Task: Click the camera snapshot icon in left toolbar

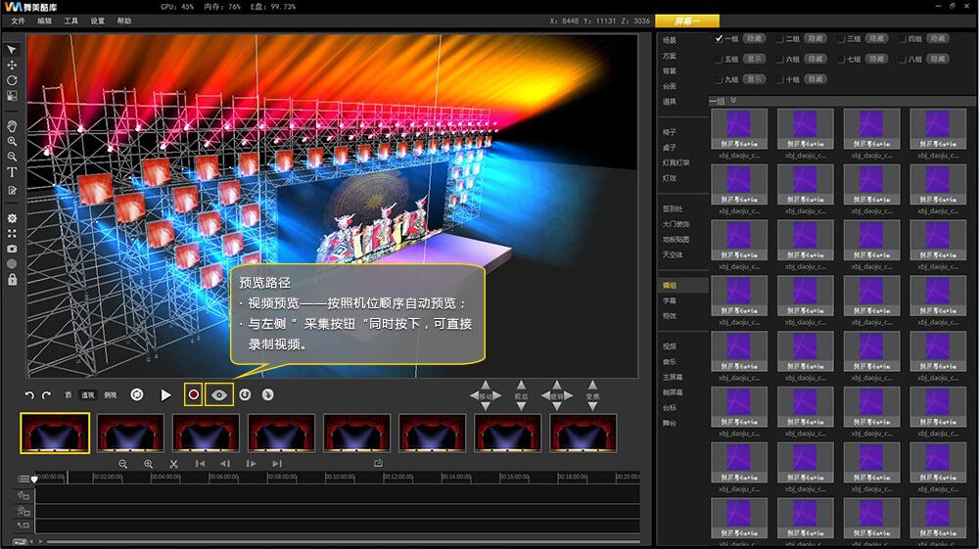Action: coord(12,249)
